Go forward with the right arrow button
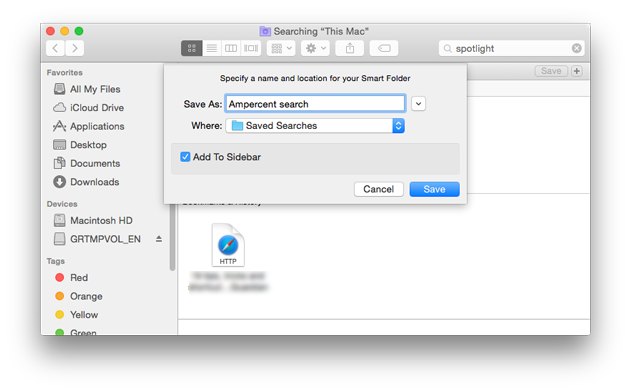 (x=75, y=49)
